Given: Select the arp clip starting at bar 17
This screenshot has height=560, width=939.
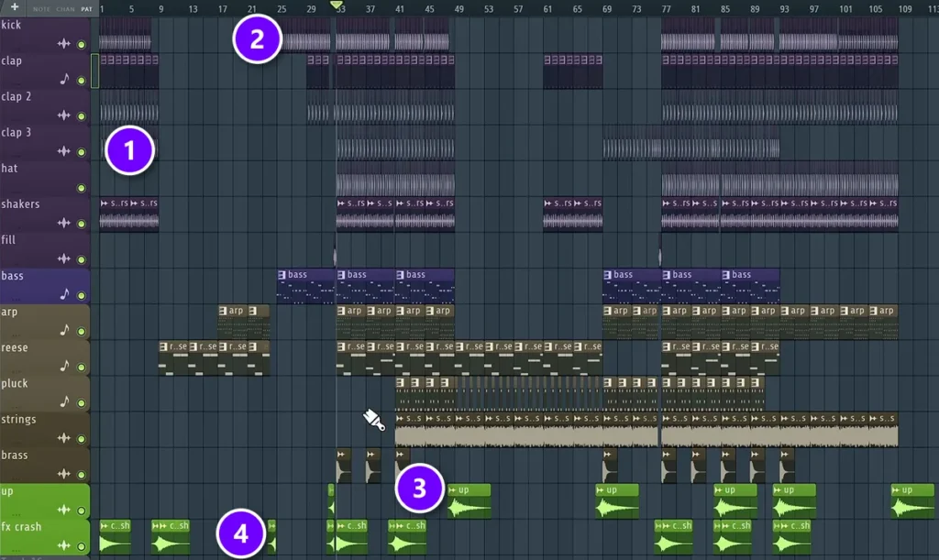Looking at the screenshot, I should 232,322.
